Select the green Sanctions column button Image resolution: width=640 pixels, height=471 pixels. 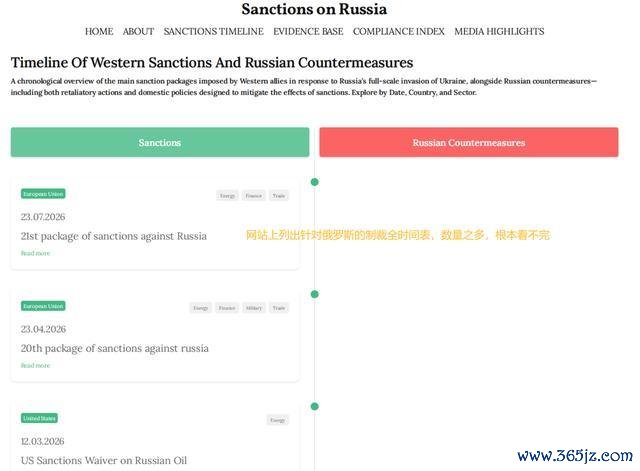pyautogui.click(x=160, y=142)
